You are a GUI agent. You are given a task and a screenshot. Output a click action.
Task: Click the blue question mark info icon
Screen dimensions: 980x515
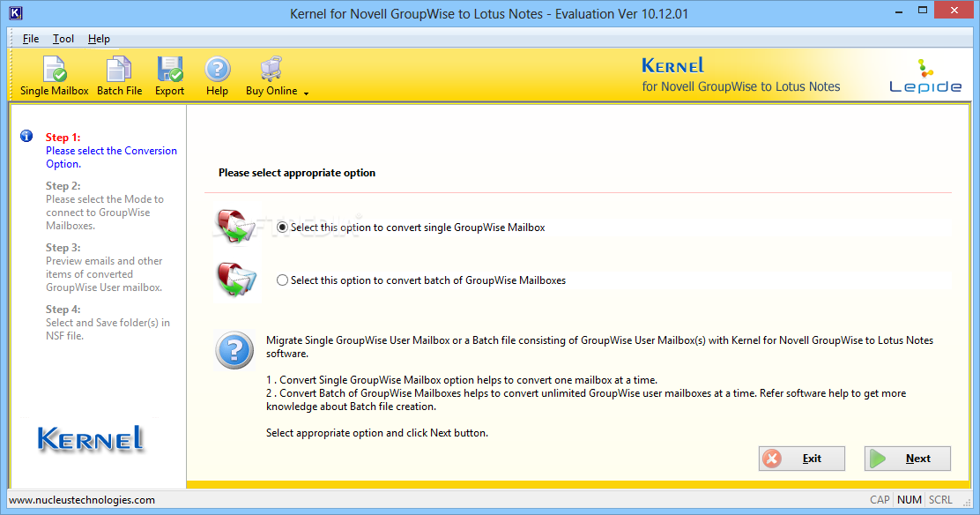pyautogui.click(x=234, y=350)
